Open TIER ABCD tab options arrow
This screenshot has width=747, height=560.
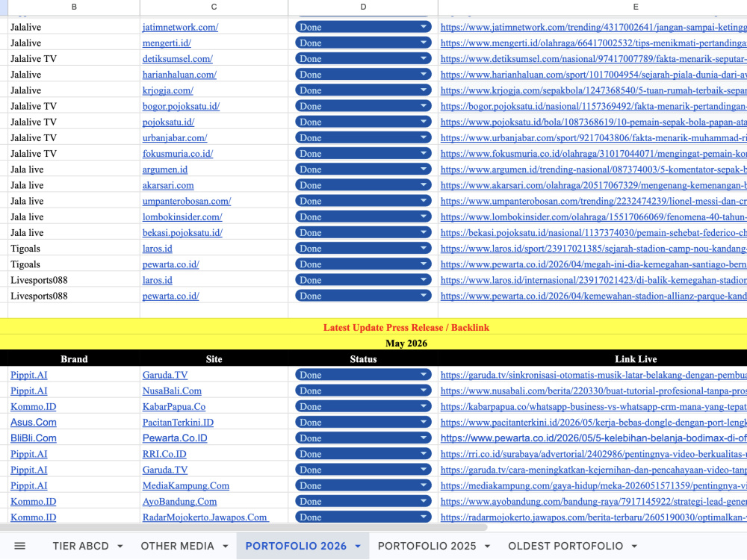click(x=120, y=547)
